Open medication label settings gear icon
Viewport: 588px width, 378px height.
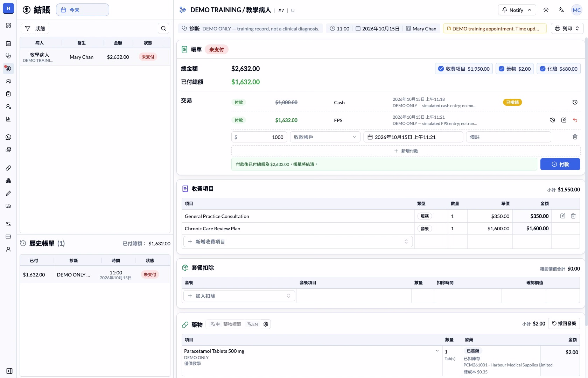(266, 324)
